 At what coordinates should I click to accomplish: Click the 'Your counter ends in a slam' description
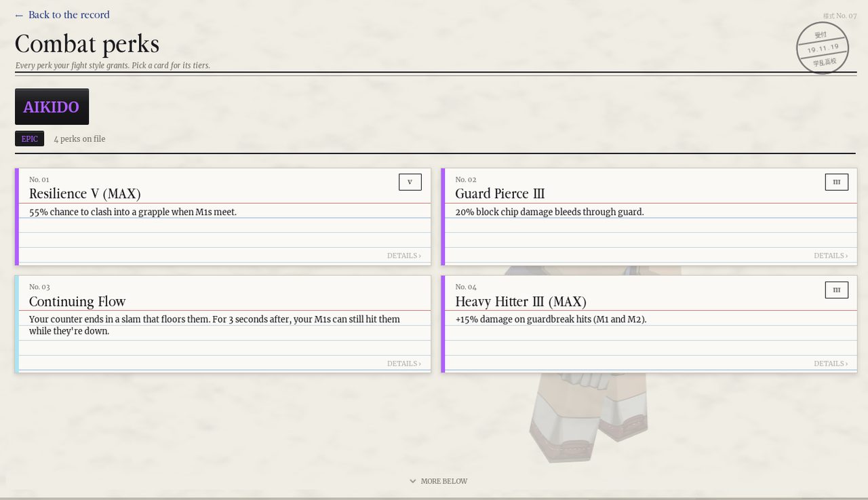pos(214,326)
